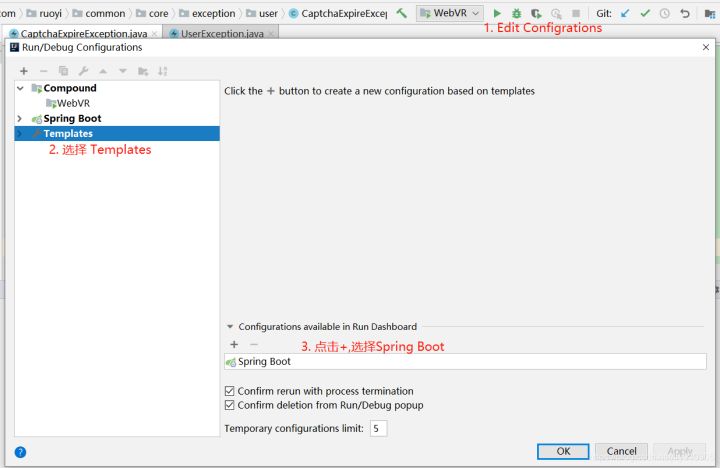Toggle Confirm rerun with process termination checkbox

click(x=230, y=391)
